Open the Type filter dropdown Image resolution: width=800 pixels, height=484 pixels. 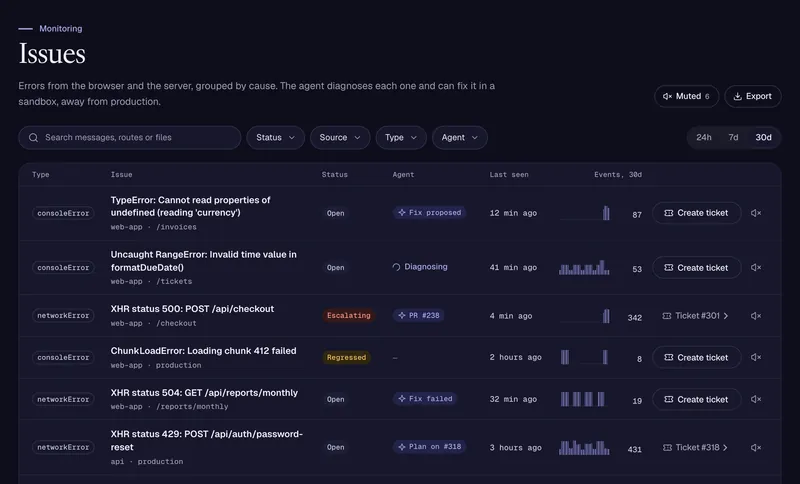[401, 138]
